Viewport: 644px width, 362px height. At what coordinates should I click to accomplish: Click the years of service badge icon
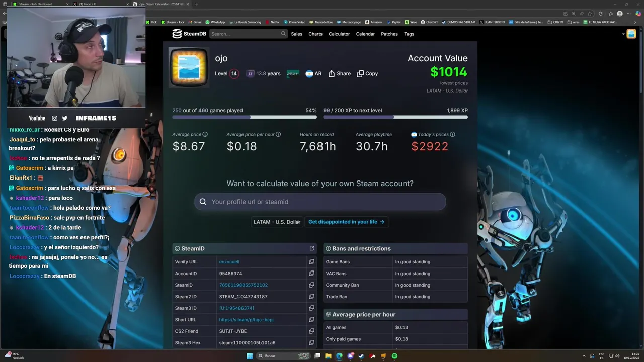(x=250, y=73)
